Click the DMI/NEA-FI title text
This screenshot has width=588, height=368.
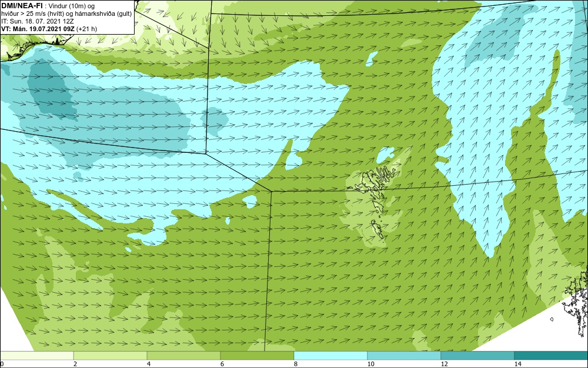click(22, 5)
